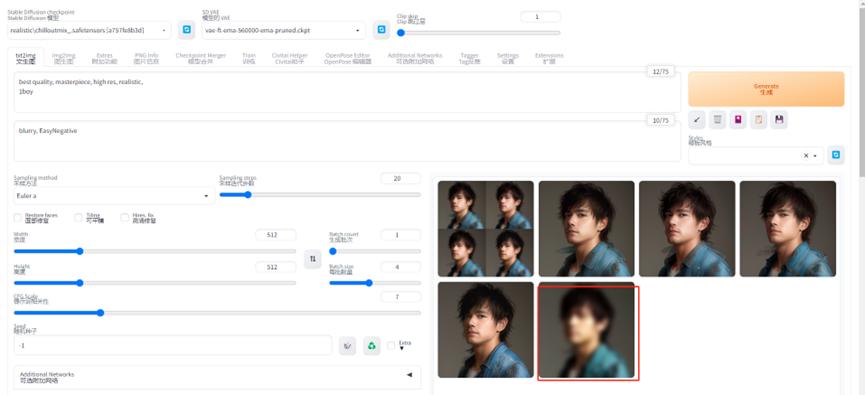Show extra networks via the pink card icon

(738, 120)
